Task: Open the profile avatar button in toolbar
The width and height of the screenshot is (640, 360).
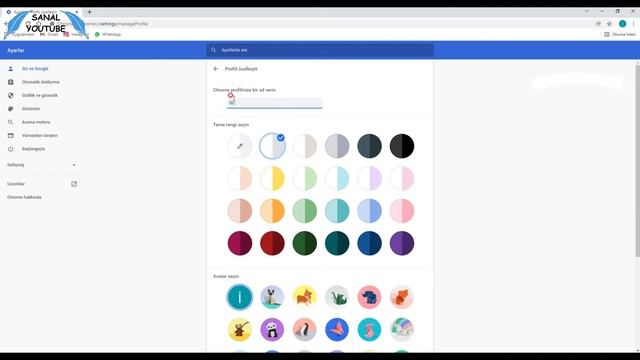Action: click(622, 24)
